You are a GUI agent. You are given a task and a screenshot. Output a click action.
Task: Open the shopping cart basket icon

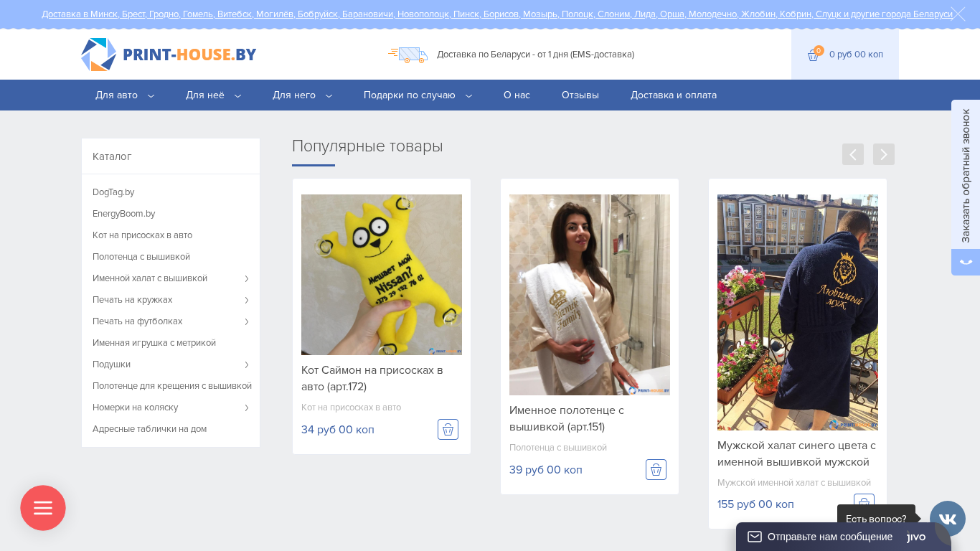[x=814, y=55]
